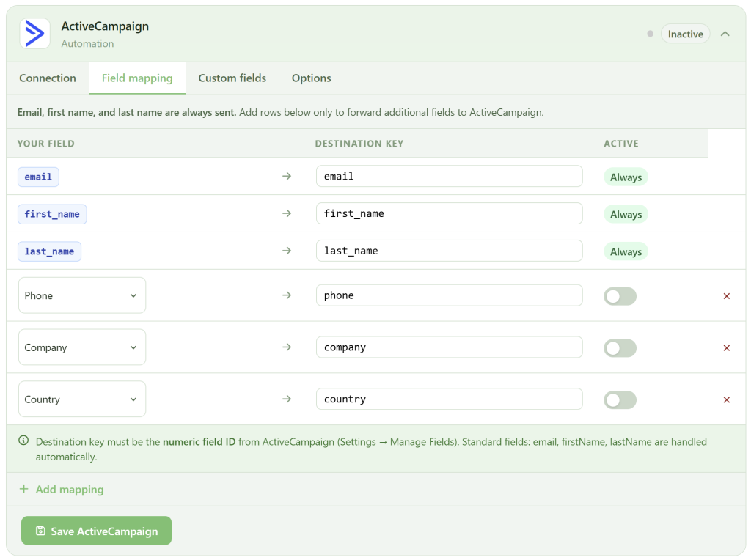Click the Save ActiveCampaign button

pyautogui.click(x=96, y=531)
